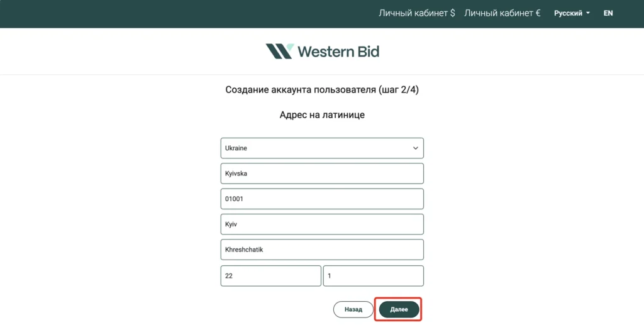The image size is (644, 325).
Task: Click the Western Bid brand name text
Action: coord(338,52)
